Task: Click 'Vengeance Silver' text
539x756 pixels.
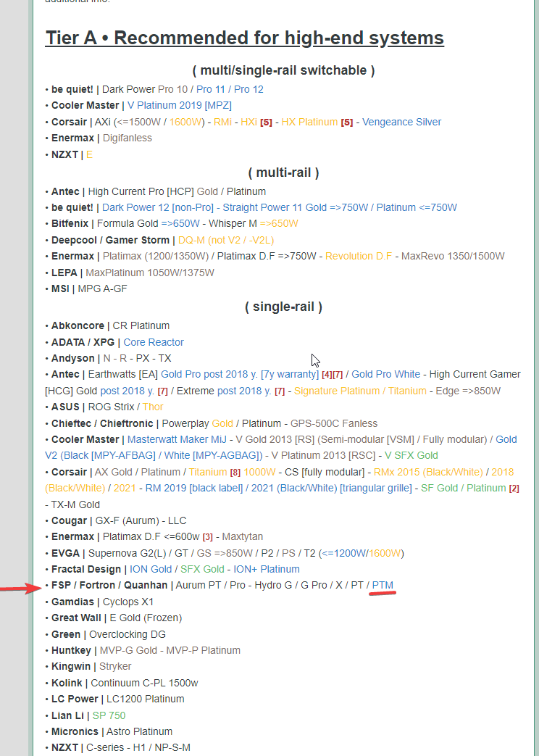Action: (x=401, y=122)
